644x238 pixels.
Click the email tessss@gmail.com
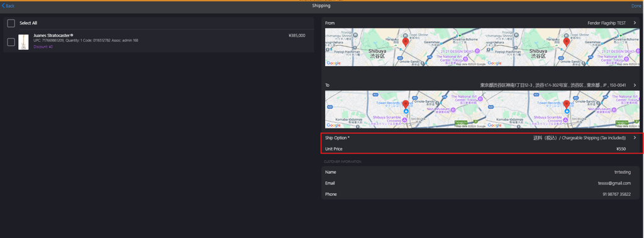[x=614, y=183]
